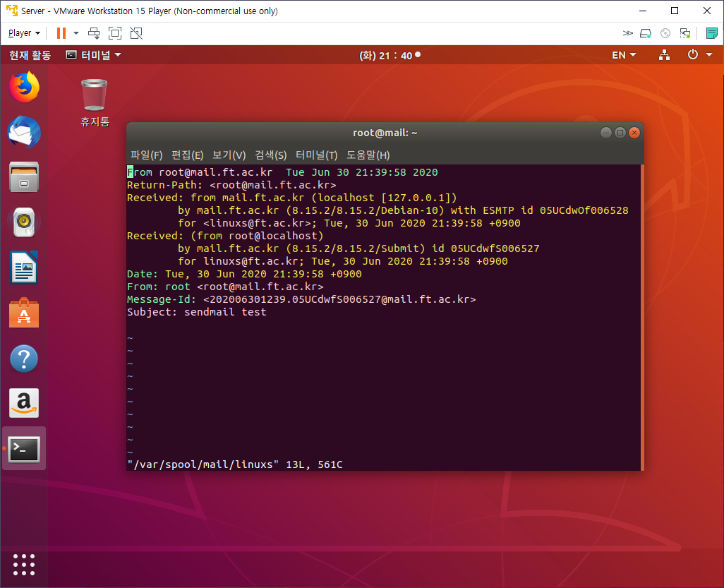724x588 pixels.
Task: Open Ubuntu Software store icon
Action: tap(24, 313)
